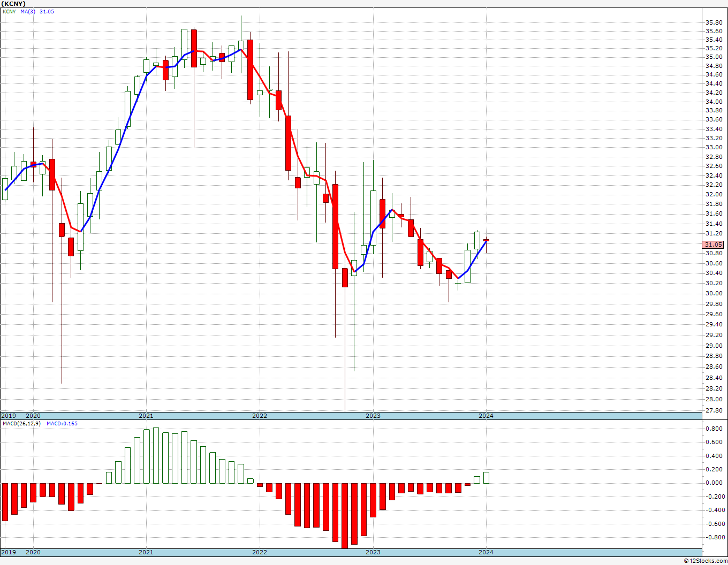
Task: Pick the 31.60 price axis label
Action: tap(714, 214)
